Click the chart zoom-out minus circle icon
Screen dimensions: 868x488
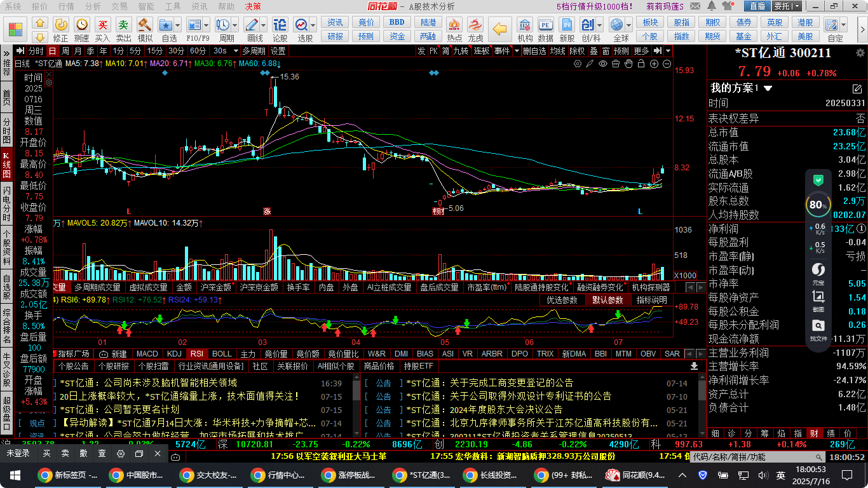pyautogui.click(x=667, y=64)
